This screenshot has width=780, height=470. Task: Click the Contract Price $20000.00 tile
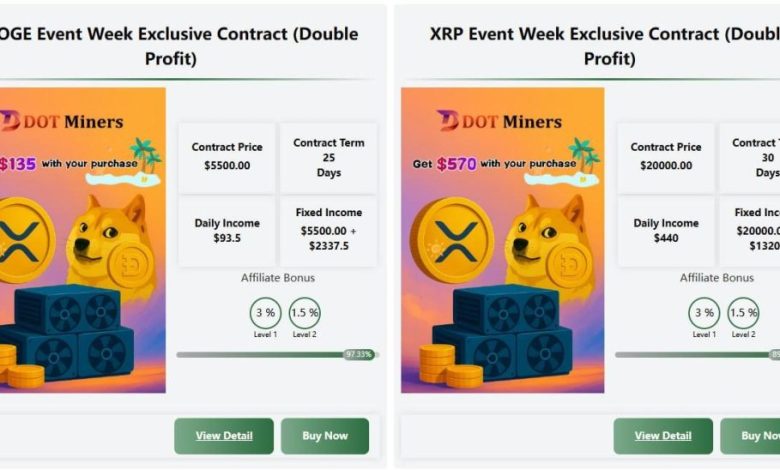tap(666, 158)
